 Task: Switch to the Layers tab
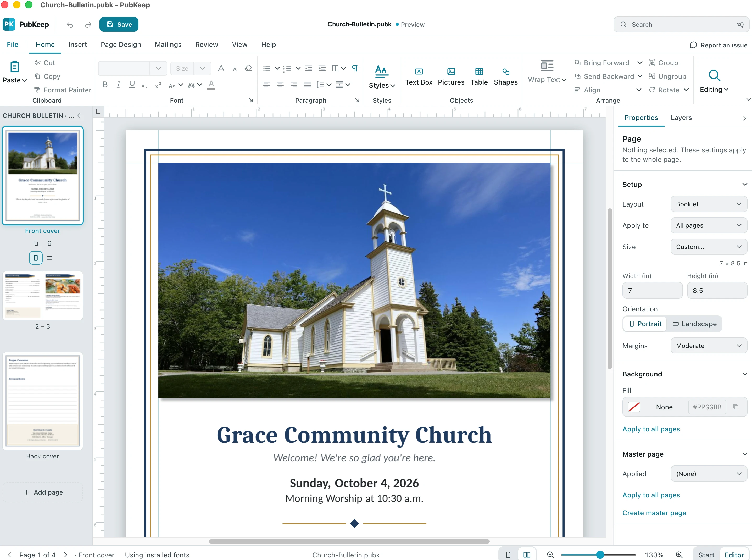pyautogui.click(x=681, y=118)
